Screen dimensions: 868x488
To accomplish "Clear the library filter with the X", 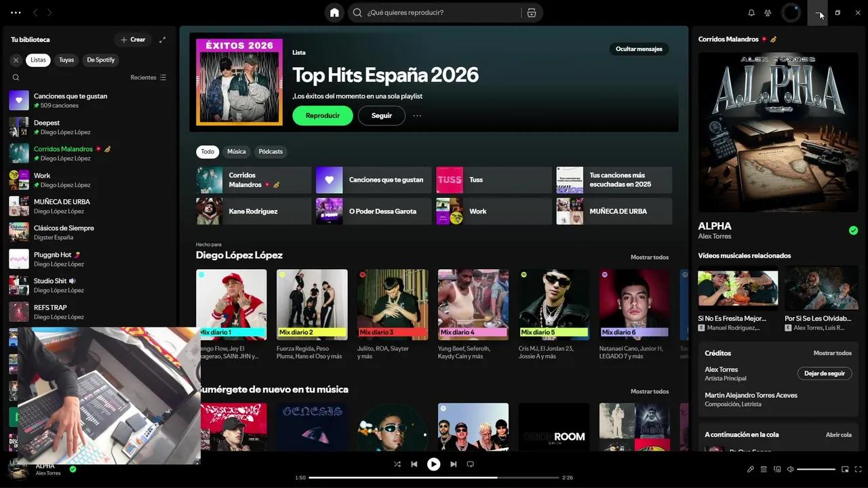I will coord(16,60).
